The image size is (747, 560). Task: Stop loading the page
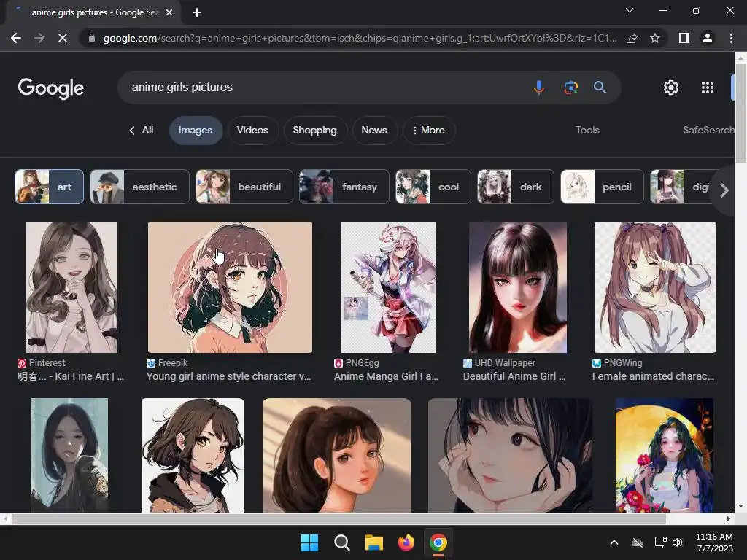[63, 38]
